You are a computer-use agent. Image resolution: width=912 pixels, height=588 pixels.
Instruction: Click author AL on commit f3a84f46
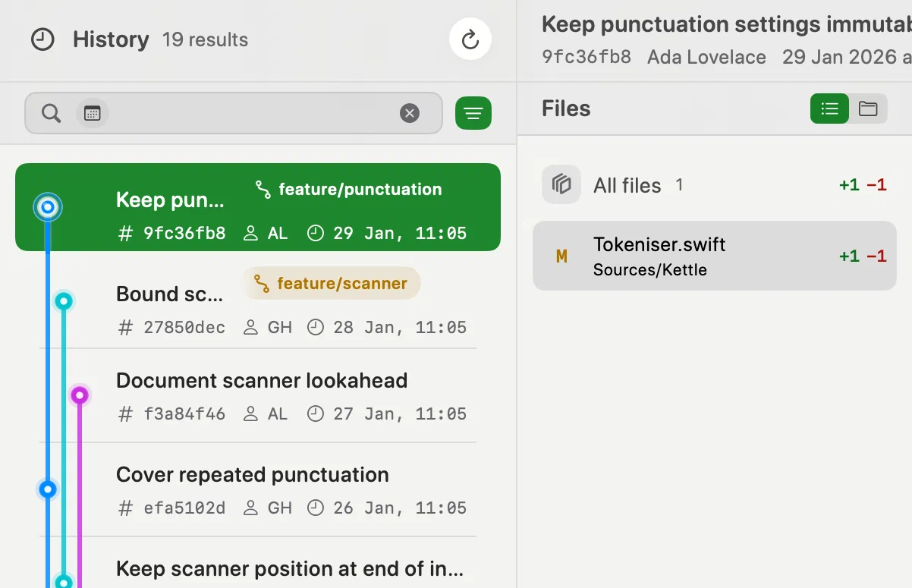278,413
